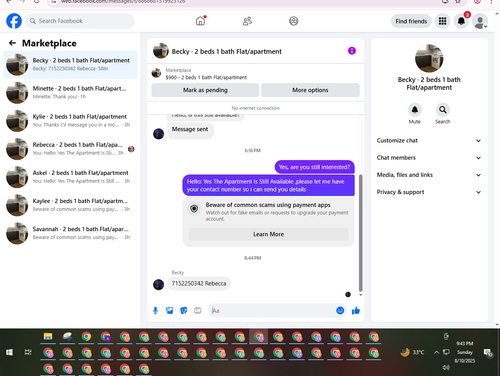Image resolution: width=500 pixels, height=376 pixels.
Task: Open the $900 Marketplace listing link
Action: click(206, 77)
